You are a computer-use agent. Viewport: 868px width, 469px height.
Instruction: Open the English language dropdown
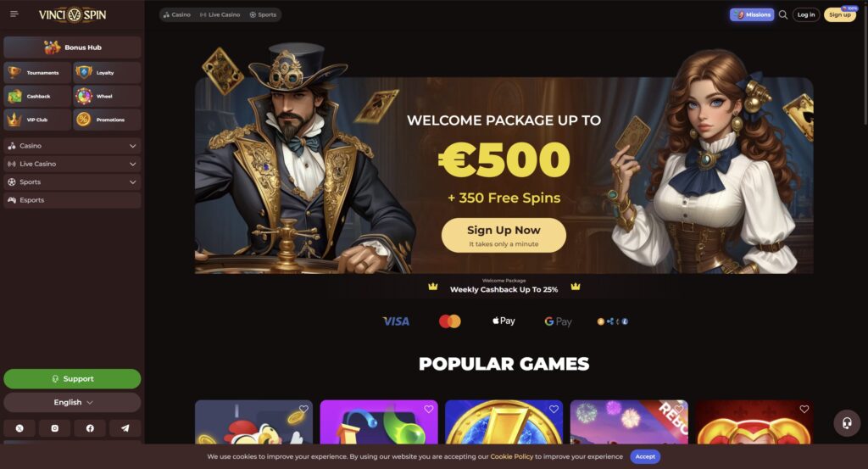(x=72, y=403)
